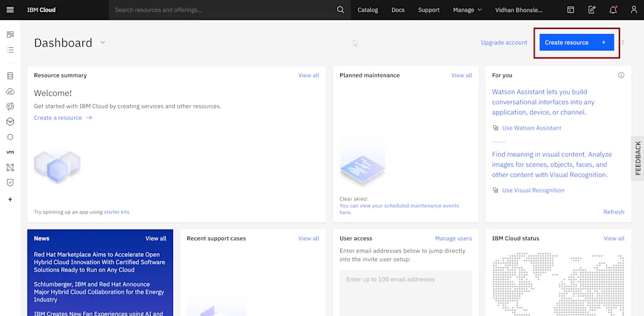Click the arrow next to Create a resource

(89, 118)
